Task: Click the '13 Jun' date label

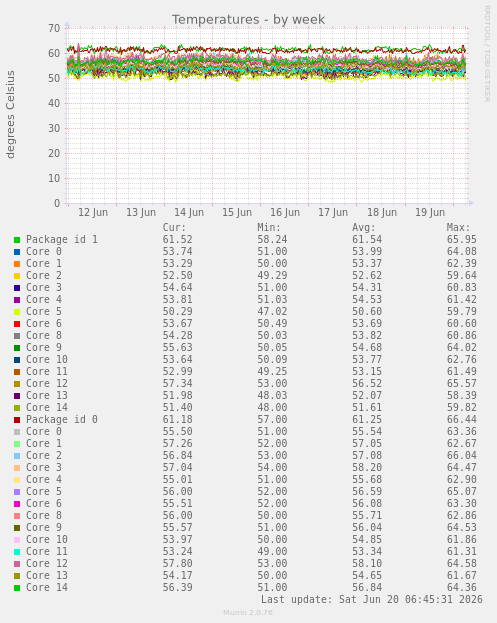Action: tap(141, 212)
